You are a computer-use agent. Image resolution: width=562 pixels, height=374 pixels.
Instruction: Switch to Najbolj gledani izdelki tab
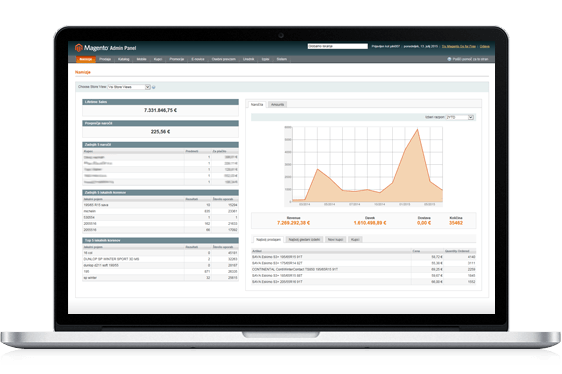(x=304, y=240)
